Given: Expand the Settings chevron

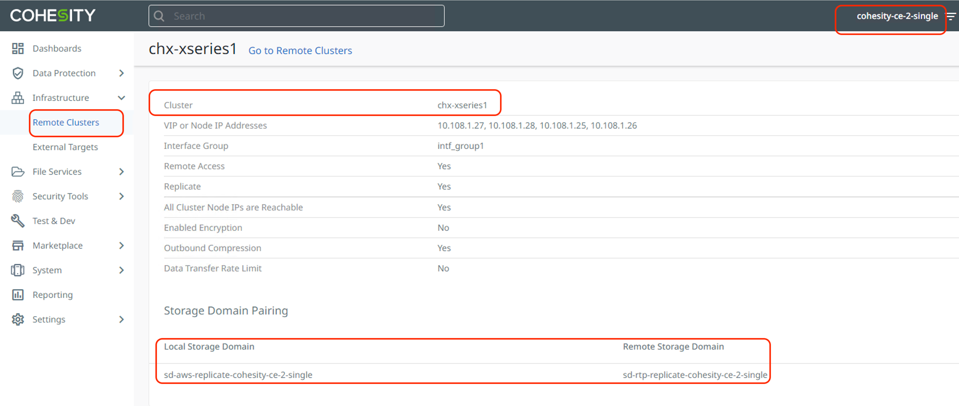Looking at the screenshot, I should point(121,319).
